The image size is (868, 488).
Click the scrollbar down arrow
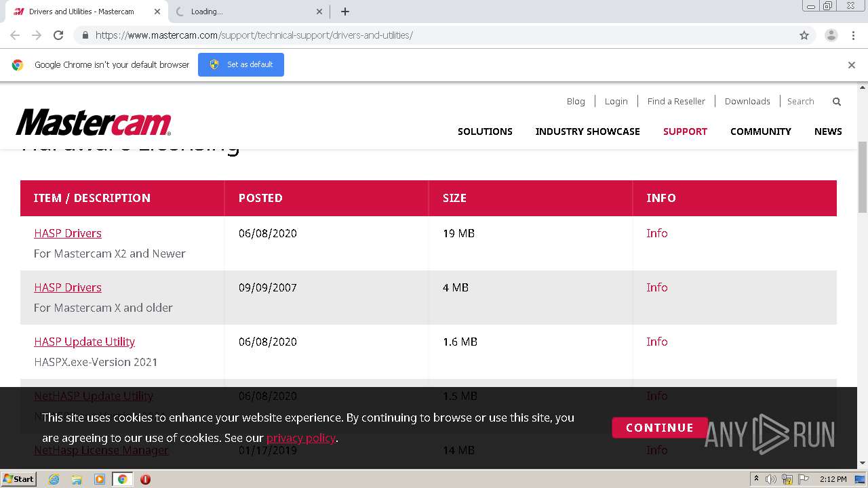tap(863, 464)
